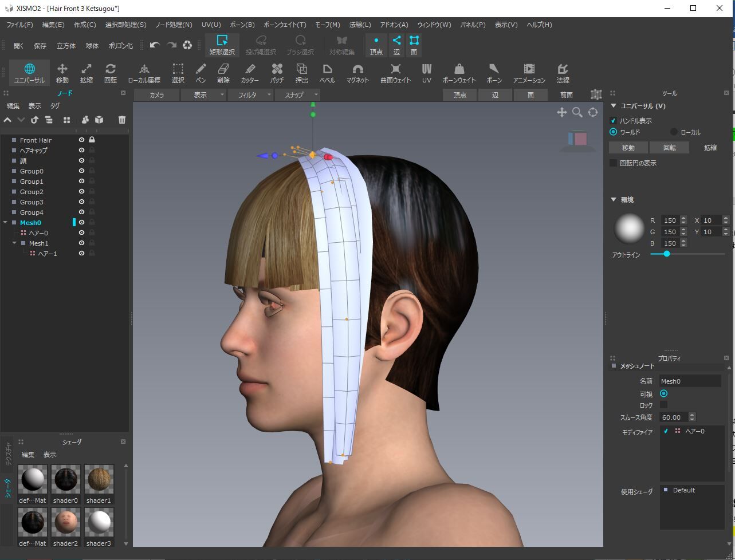735x560 pixels.
Task: Pick the Delete (削除) eraser tool
Action: click(223, 73)
